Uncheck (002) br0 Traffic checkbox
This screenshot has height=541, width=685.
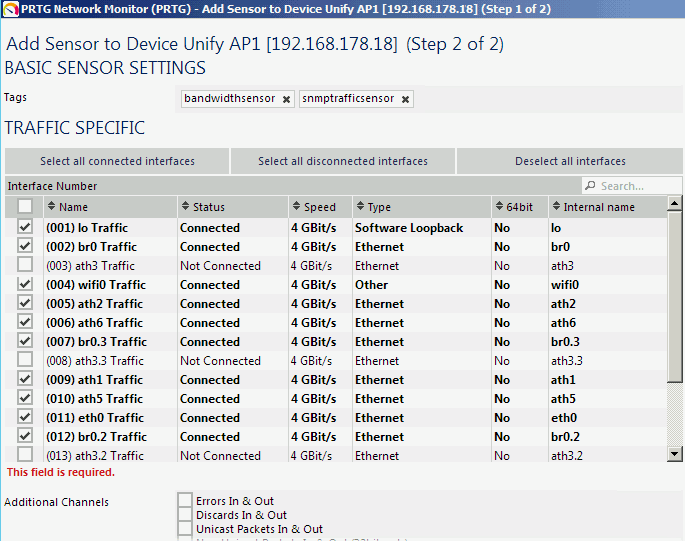25,246
